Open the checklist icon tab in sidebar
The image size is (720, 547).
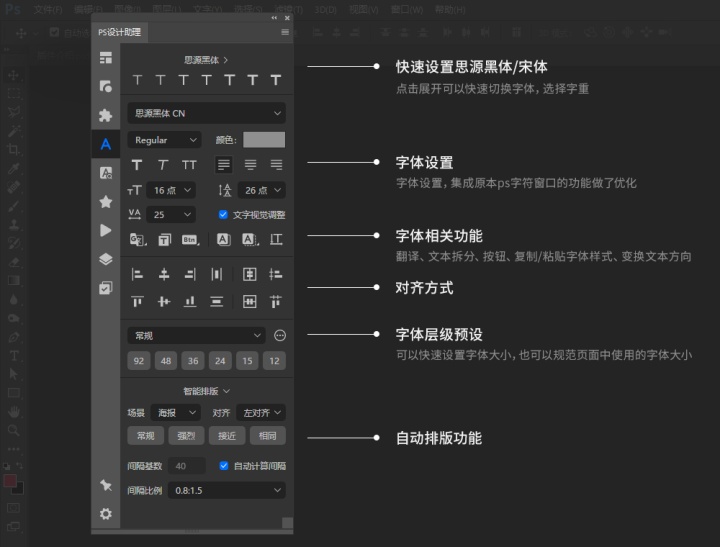click(x=106, y=288)
